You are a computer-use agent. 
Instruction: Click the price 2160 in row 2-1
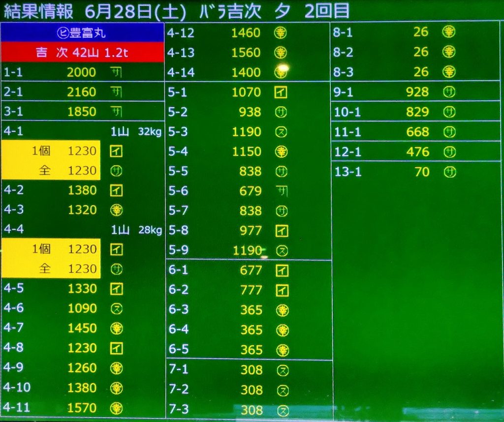(x=81, y=92)
